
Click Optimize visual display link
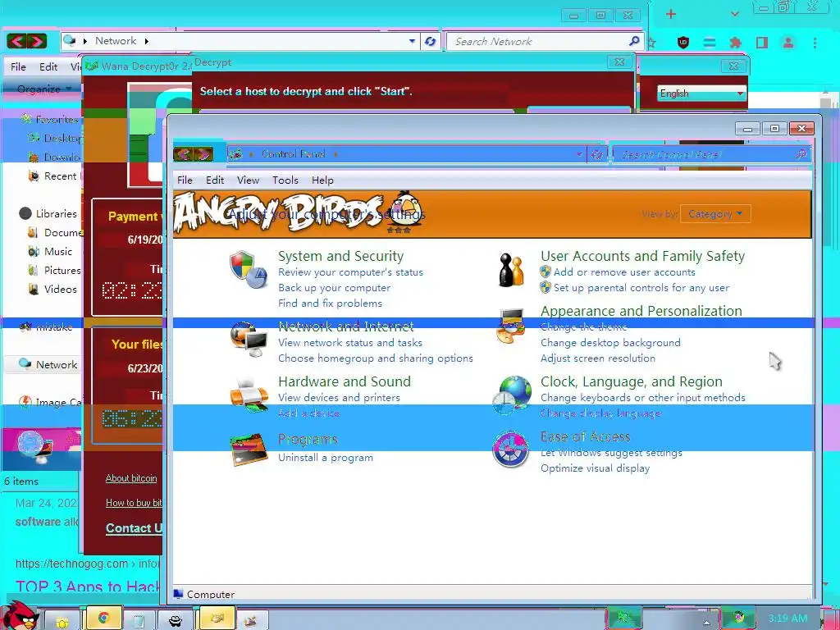[x=596, y=468]
